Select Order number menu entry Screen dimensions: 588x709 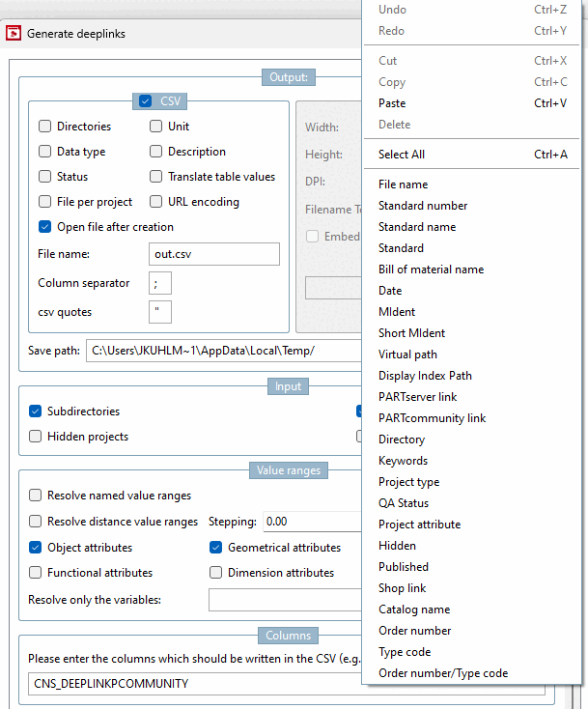[x=472, y=631]
